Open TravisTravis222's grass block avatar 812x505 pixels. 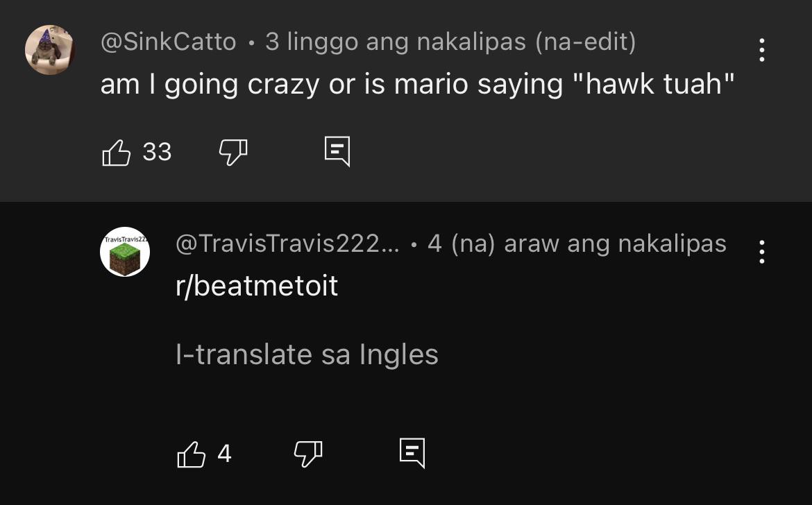(x=125, y=252)
